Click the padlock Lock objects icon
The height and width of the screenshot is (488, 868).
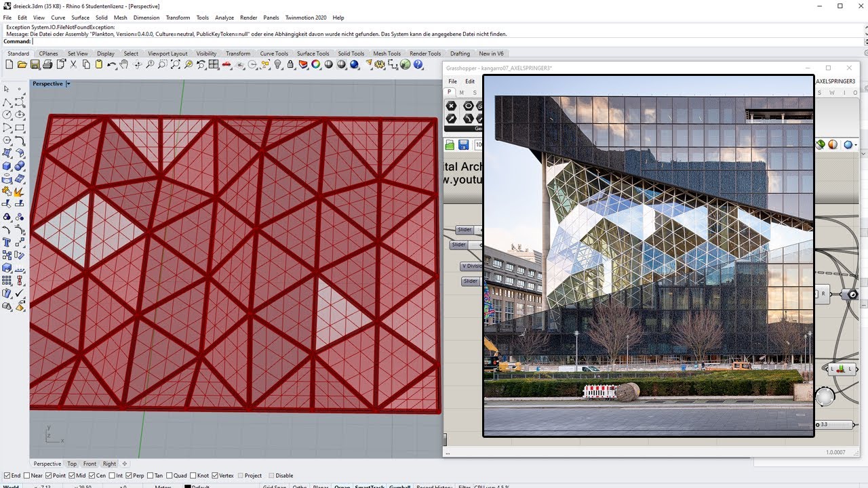pos(290,64)
